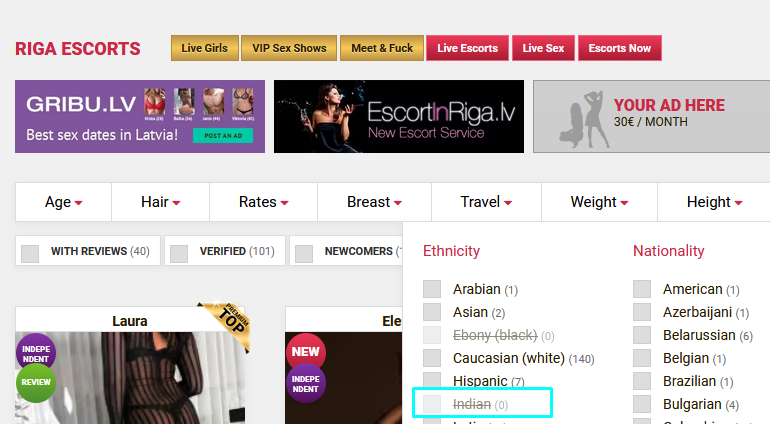Viewport: 770px width, 424px height.
Task: Enable the Verified filter checkbox
Action: click(179, 254)
